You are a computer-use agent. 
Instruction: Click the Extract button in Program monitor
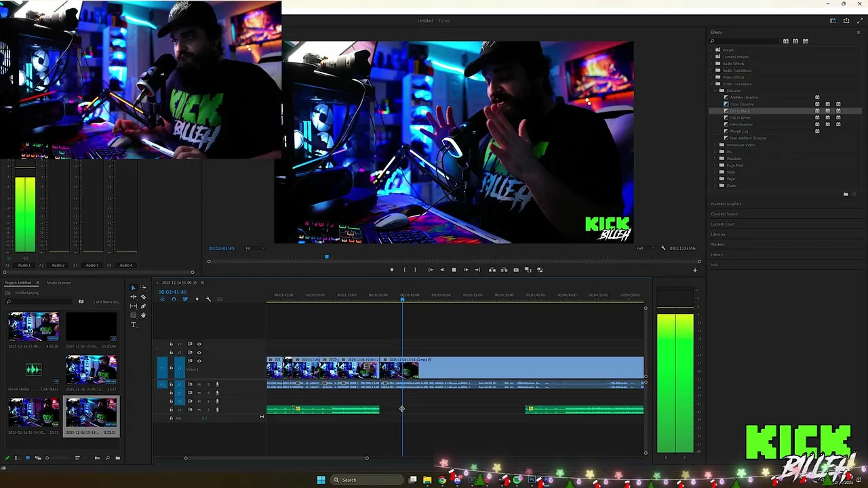[x=504, y=270]
